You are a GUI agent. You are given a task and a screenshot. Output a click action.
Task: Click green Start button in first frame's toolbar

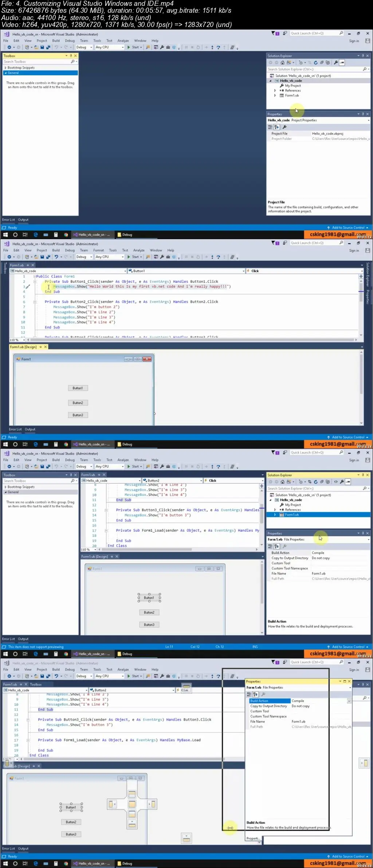[x=135, y=47]
